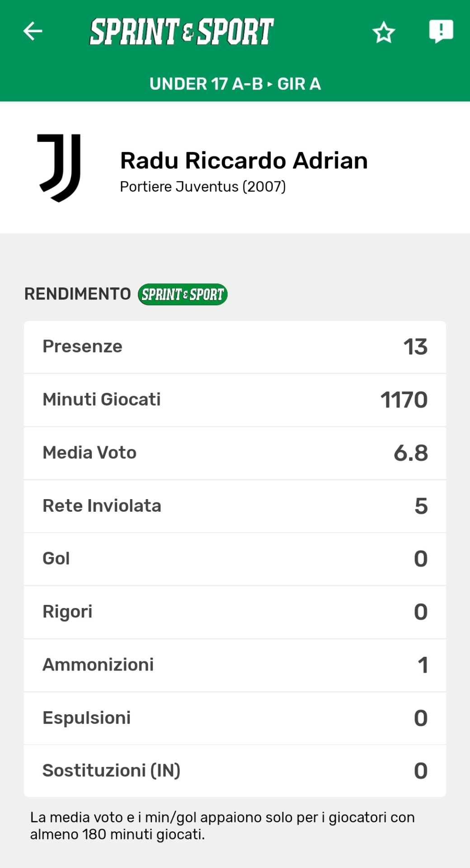This screenshot has height=868, width=470.
Task: Click the Rendimento section heading
Action: [x=78, y=294]
